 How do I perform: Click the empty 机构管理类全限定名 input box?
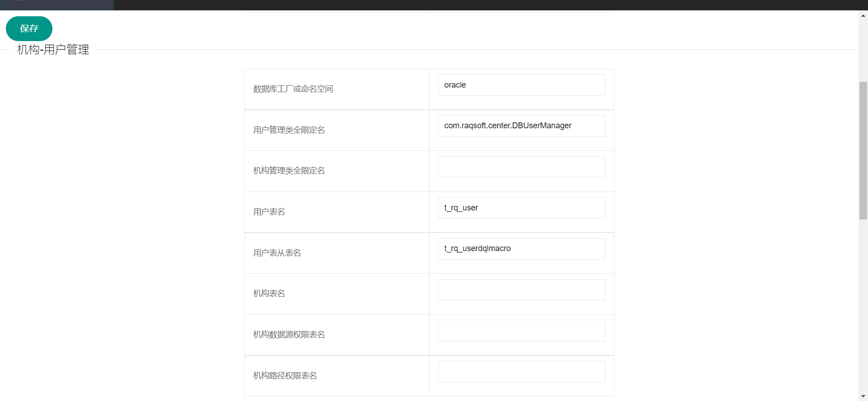pyautogui.click(x=521, y=167)
